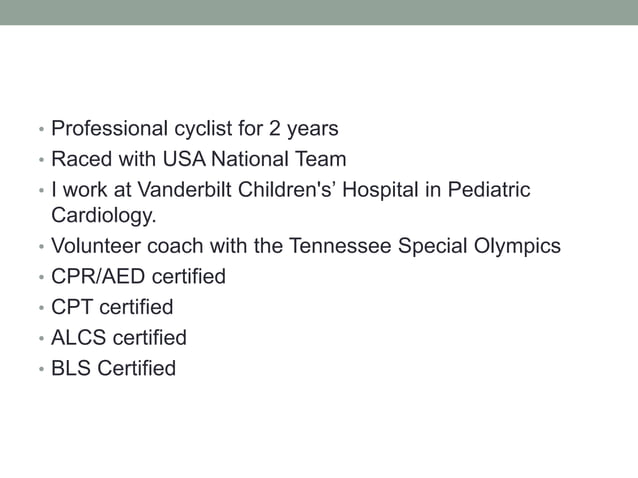
Task: Click the bullet before 'I work at'
Action: (x=41, y=190)
